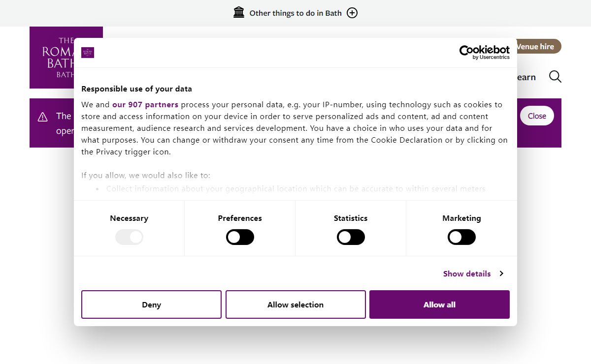Click the Deny button
The image size is (591, 364).
151,304
